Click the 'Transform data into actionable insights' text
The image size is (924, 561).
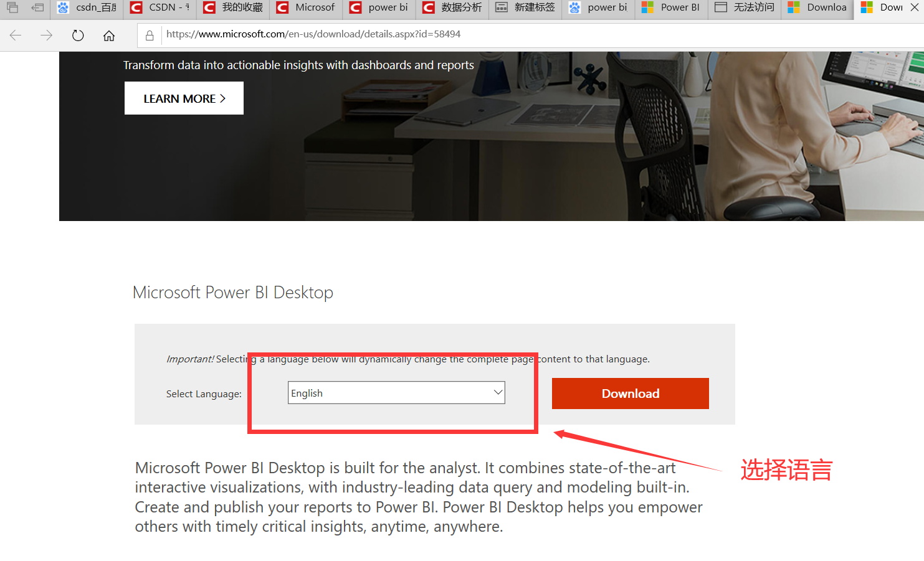point(298,65)
